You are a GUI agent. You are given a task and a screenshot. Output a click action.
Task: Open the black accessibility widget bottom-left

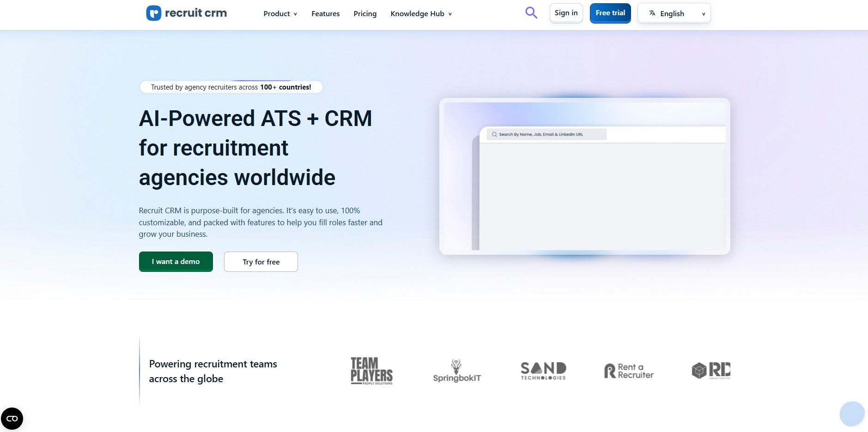[12, 419]
